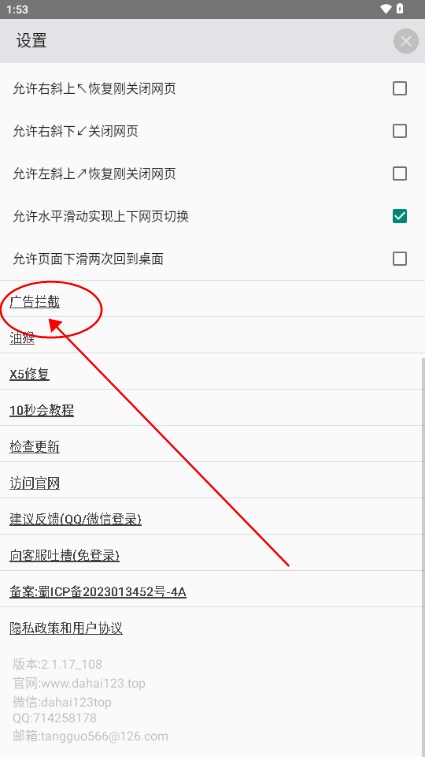425x757 pixels.
Task: Open 备案:蜀ICP备2023013452号-4A link
Action: coord(98,591)
